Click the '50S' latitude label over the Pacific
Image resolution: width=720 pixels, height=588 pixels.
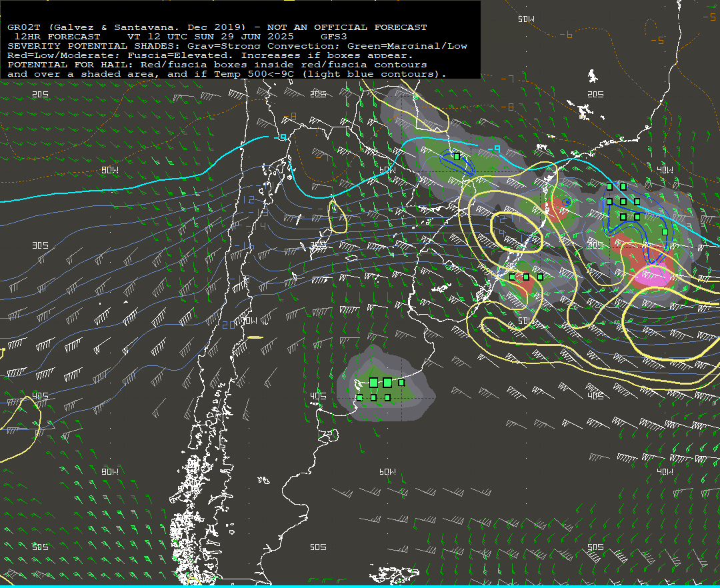(x=41, y=547)
